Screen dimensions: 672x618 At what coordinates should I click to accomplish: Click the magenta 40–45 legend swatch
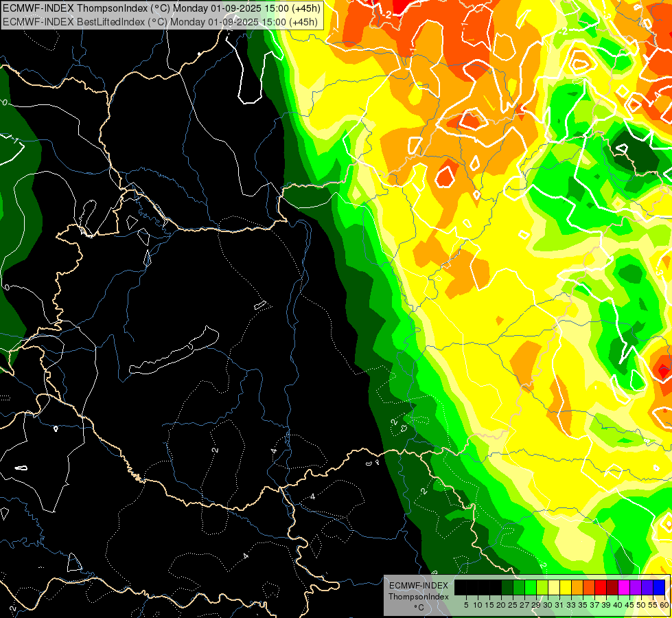pos(624,587)
